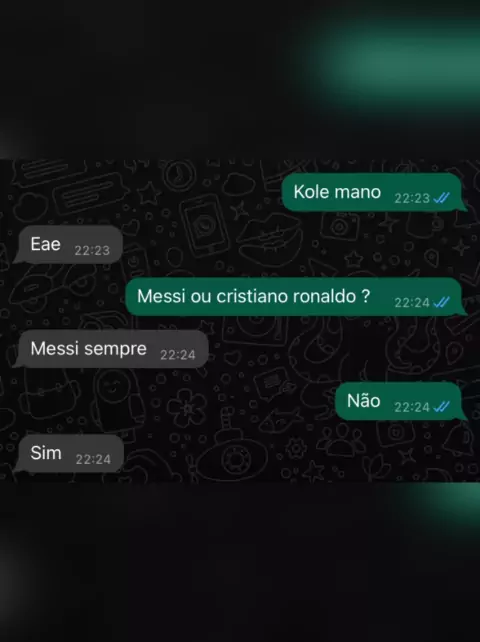Viewport: 480px width, 642px height.
Task: Tap the 22:24 timestamp on "Messi sempre"
Action: click(x=178, y=355)
